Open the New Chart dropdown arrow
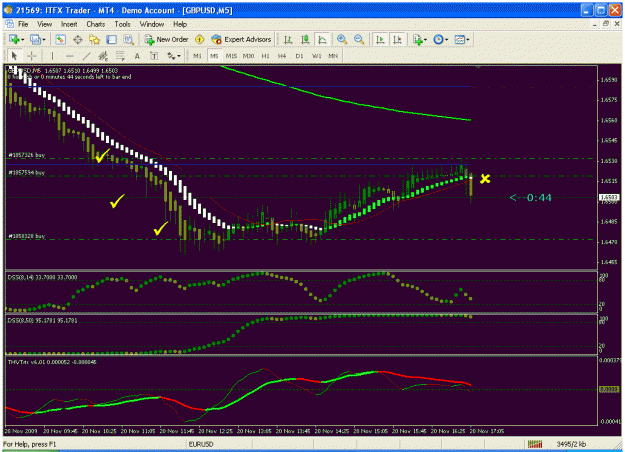 22,39
